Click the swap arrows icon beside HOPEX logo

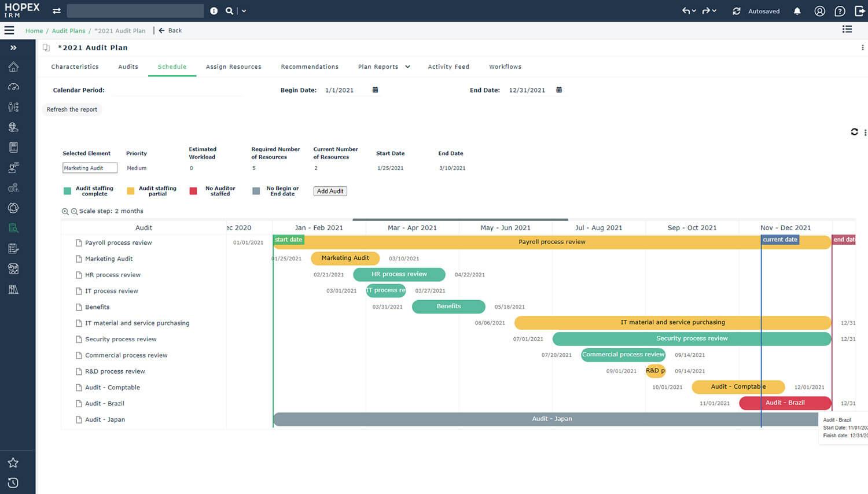[57, 11]
